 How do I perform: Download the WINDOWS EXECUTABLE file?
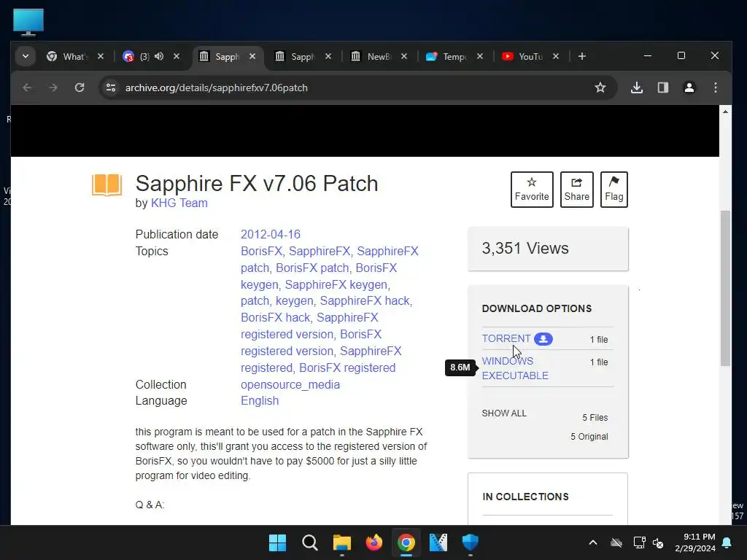click(515, 368)
